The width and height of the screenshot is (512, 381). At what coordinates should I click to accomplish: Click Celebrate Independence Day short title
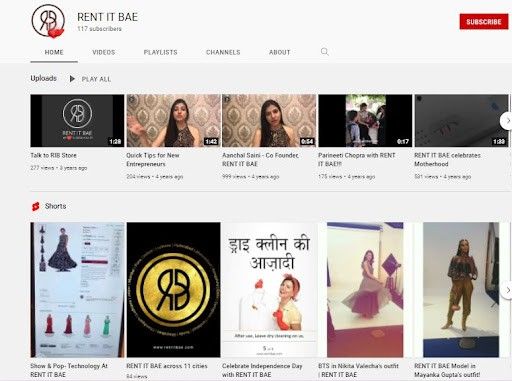coord(262,370)
